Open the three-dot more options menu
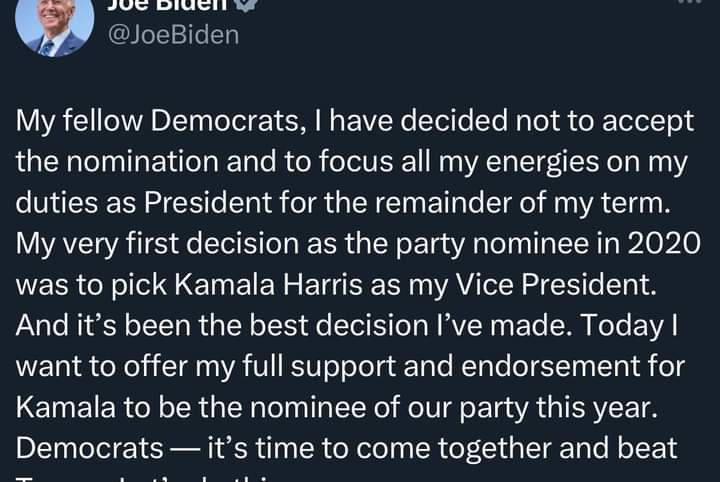Screen dimensions: 720x482 point(689,2)
